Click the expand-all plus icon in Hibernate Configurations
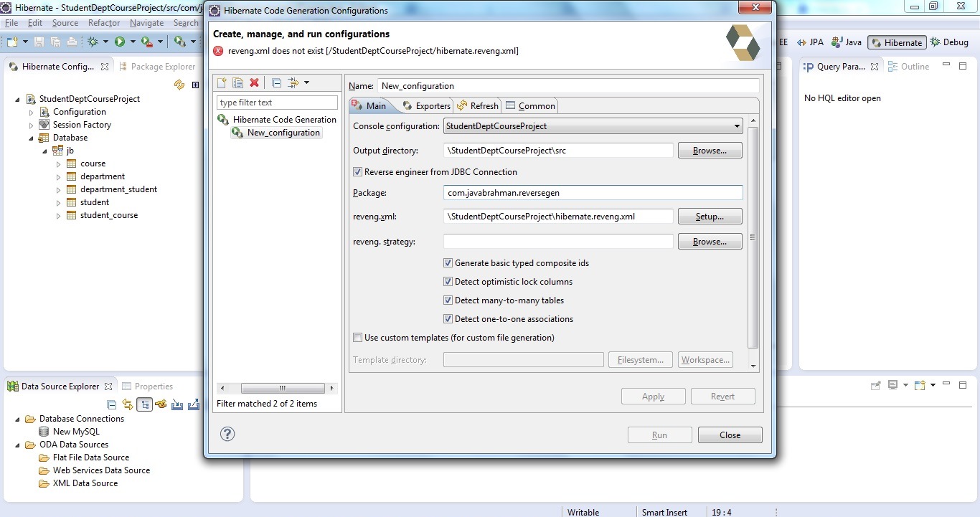This screenshot has height=517, width=980. (195, 85)
